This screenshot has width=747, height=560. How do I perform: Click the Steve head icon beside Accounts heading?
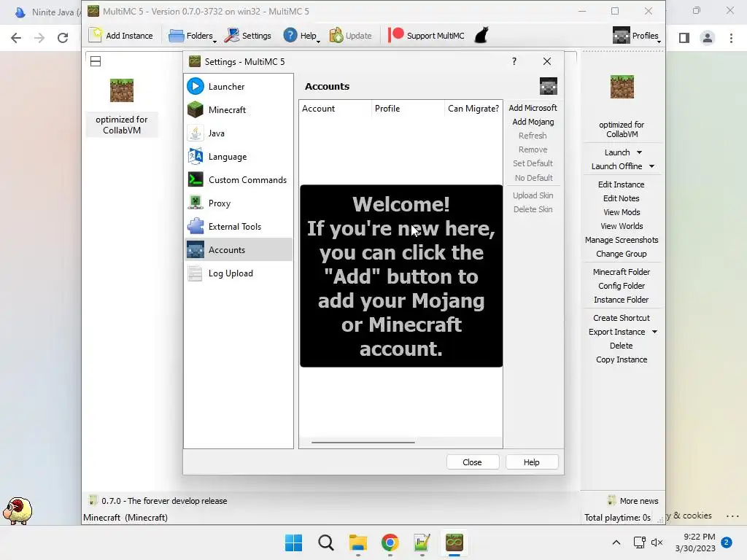(x=549, y=86)
